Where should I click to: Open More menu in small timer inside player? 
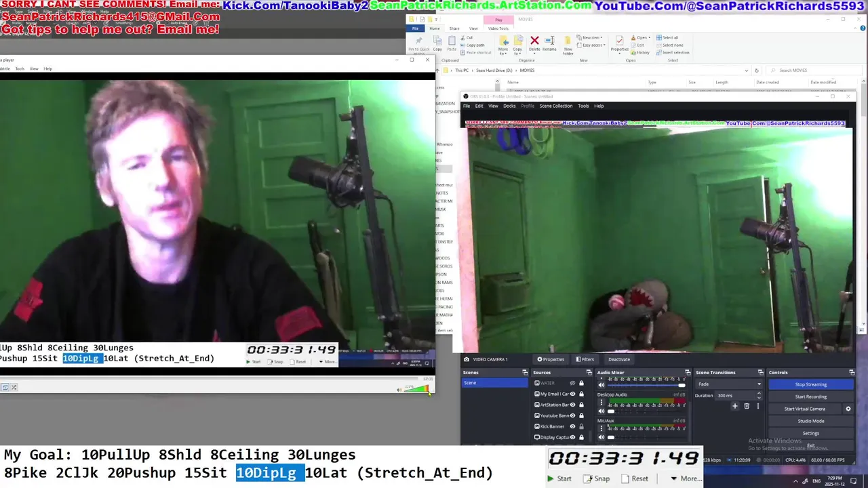pos(328,361)
